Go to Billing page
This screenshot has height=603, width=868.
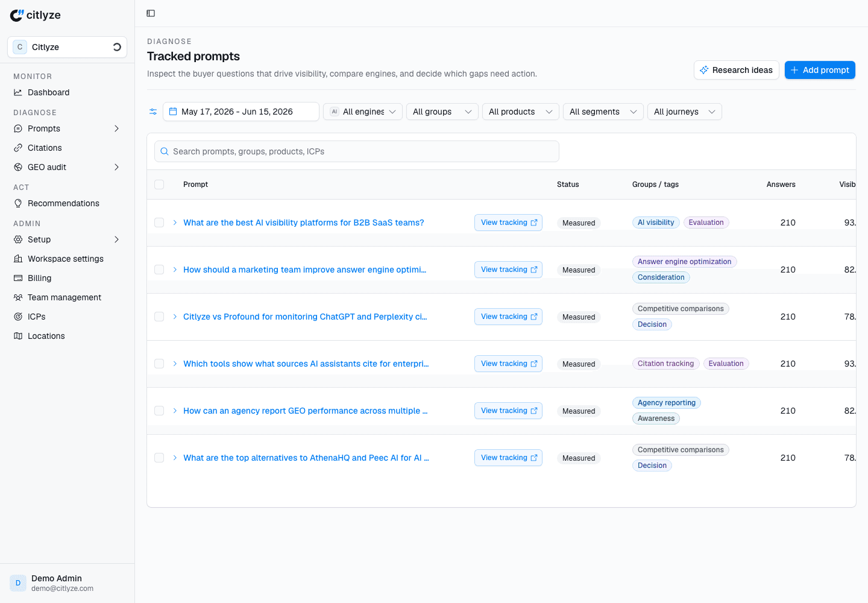point(67,278)
